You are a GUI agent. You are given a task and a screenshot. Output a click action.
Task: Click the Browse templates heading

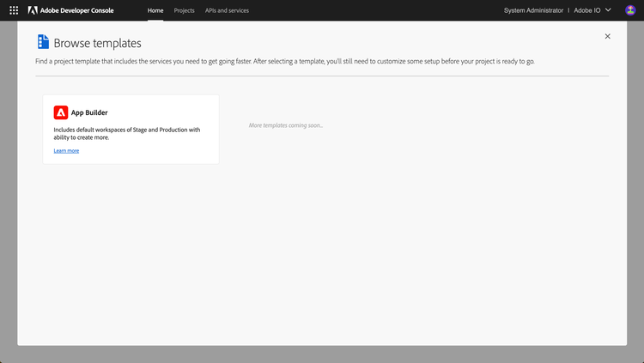98,43
